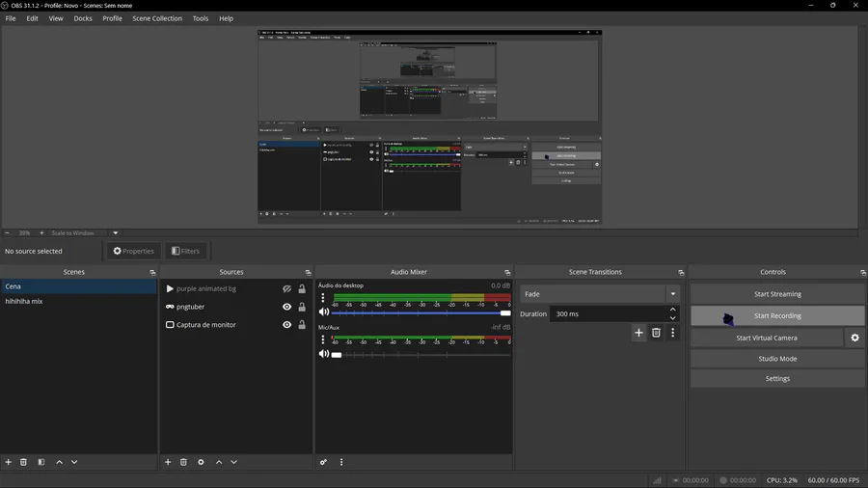Click Start Recording button
The image size is (868, 488).
click(777, 316)
